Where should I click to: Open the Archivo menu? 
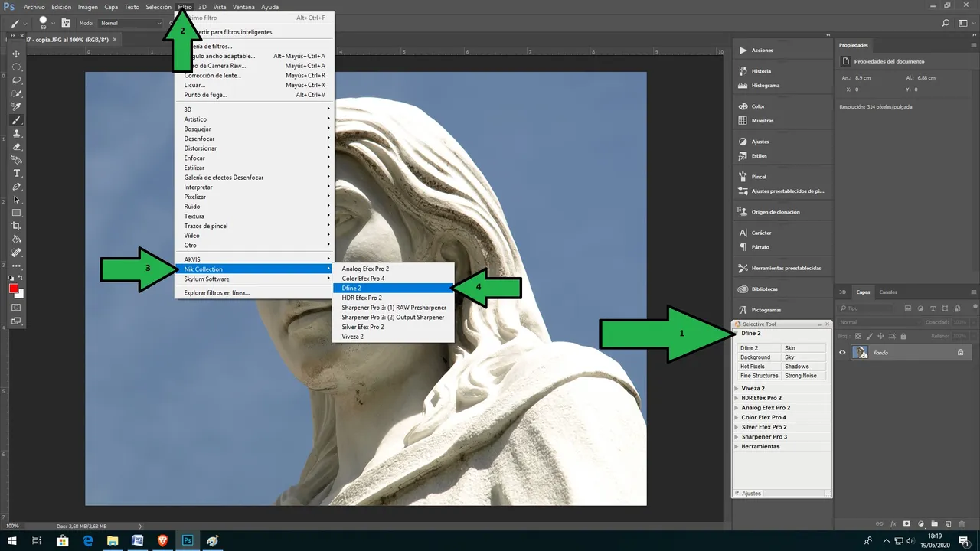coord(34,7)
